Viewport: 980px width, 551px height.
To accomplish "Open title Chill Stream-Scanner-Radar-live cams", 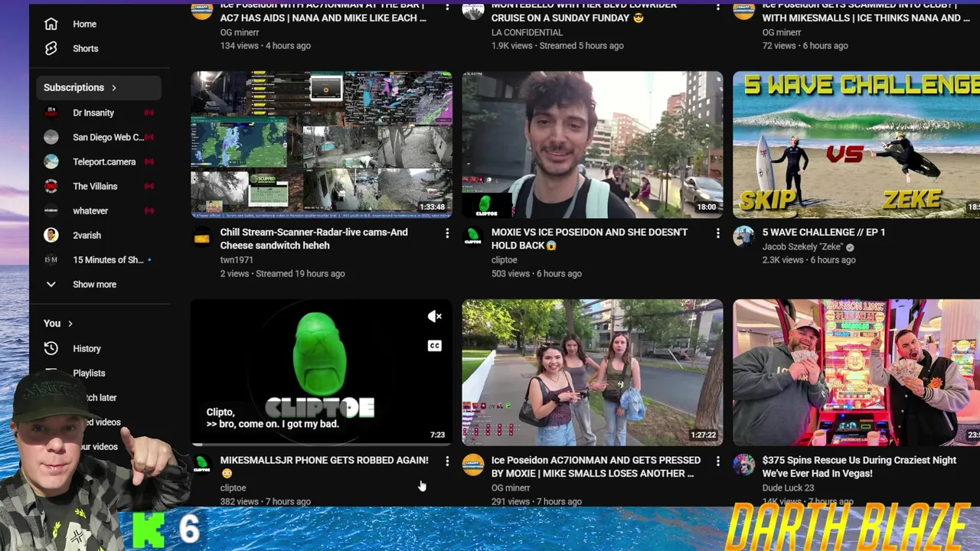I will pyautogui.click(x=314, y=239).
